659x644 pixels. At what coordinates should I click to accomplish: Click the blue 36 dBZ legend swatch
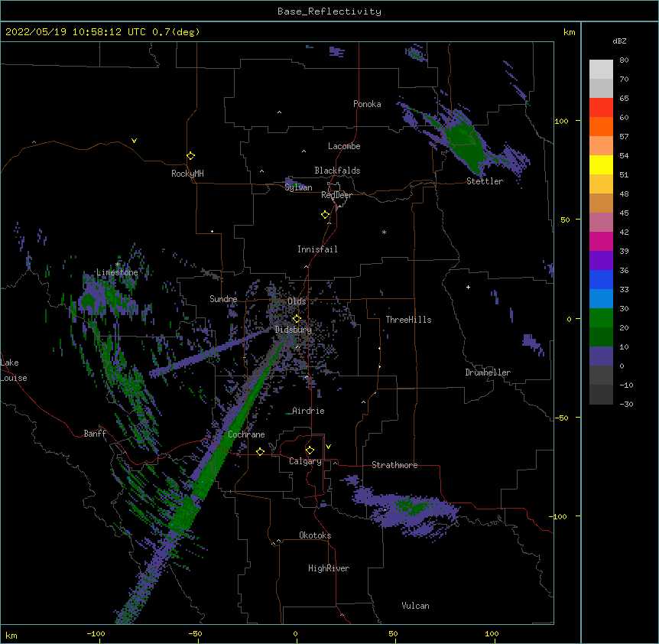click(601, 279)
